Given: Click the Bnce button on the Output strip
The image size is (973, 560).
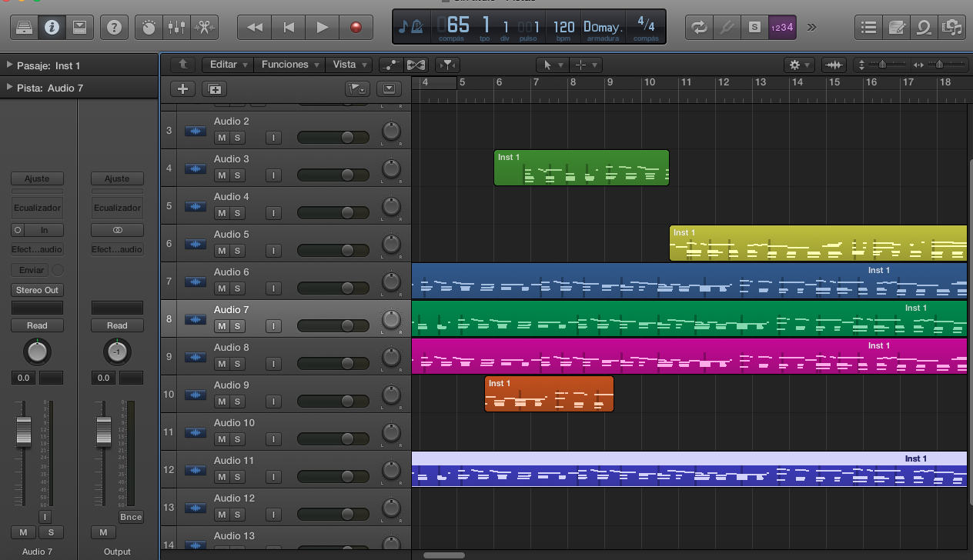Looking at the screenshot, I should pyautogui.click(x=131, y=517).
